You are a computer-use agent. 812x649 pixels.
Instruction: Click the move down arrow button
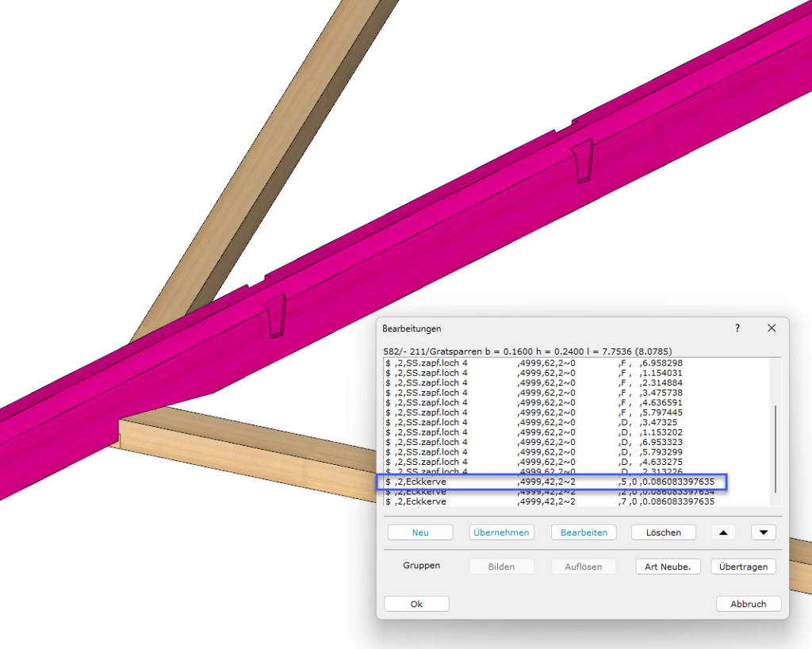point(763,532)
